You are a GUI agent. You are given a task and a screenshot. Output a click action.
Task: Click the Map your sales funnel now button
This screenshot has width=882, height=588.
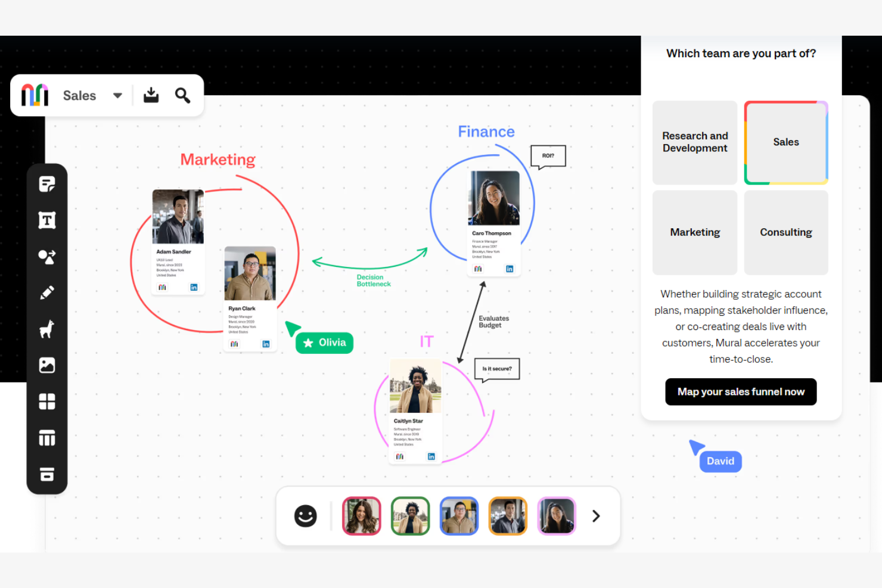(741, 391)
